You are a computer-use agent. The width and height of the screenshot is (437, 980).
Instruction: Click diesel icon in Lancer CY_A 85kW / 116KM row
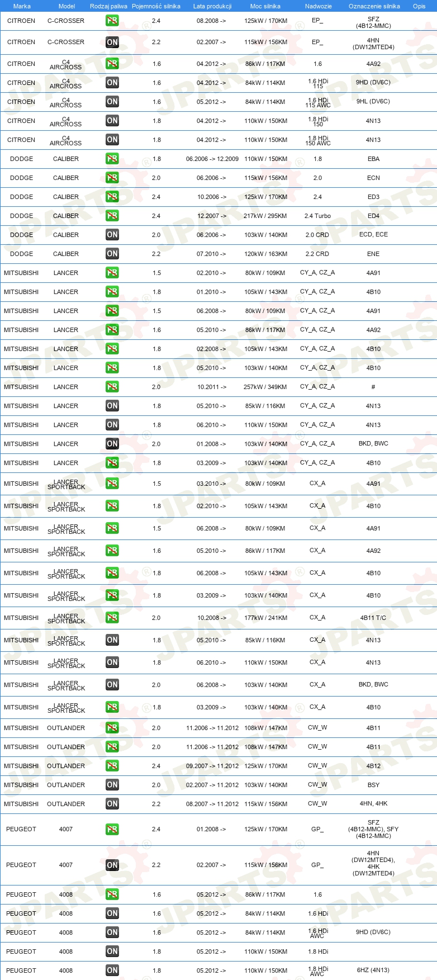112,406
